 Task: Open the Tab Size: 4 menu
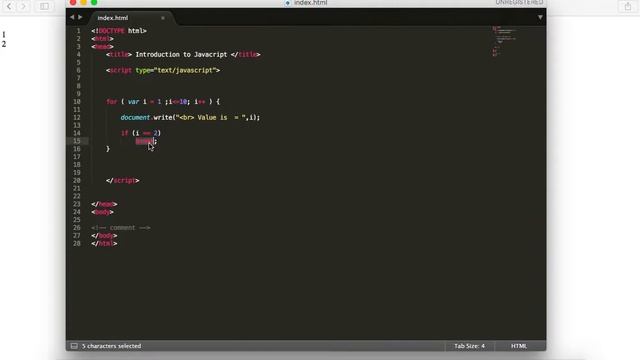point(469,346)
